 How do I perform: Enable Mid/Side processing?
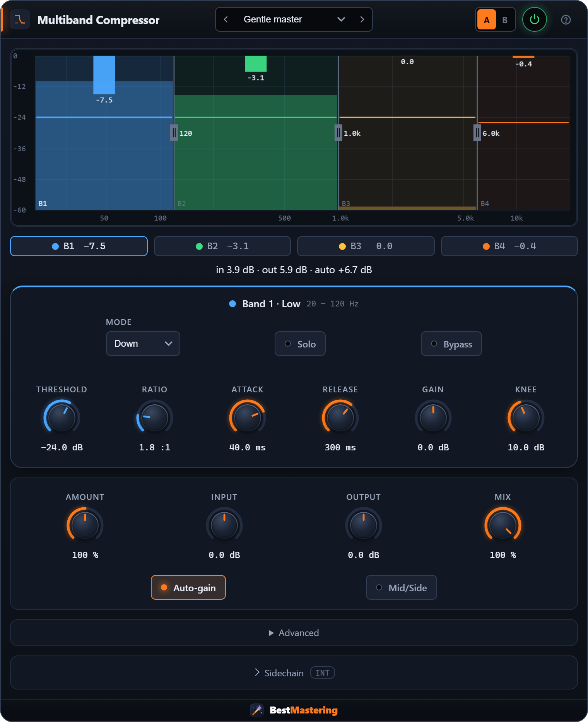pyautogui.click(x=402, y=587)
